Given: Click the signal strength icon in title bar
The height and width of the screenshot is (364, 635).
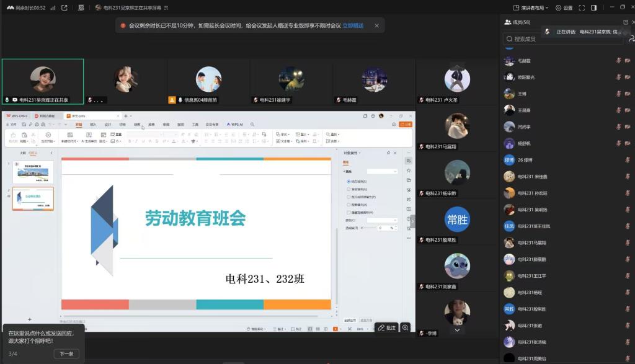Looking at the screenshot, I should pyautogui.click(x=53, y=8).
